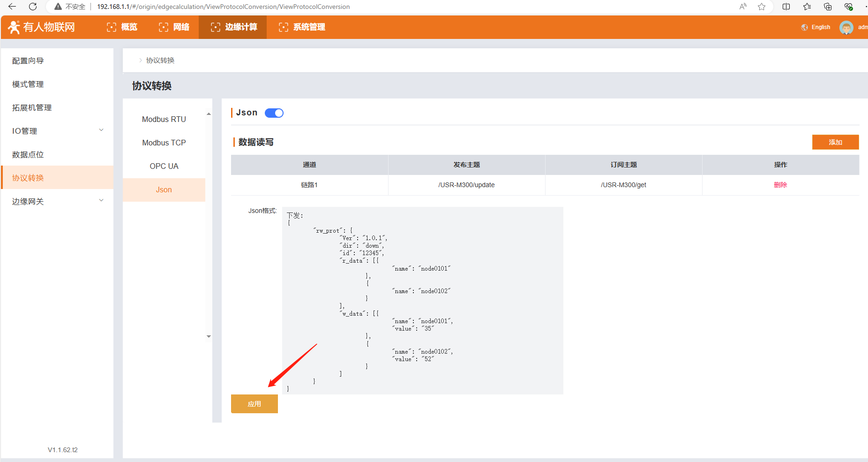Open the browser collections icon
The image size is (868, 462).
tap(828, 7)
